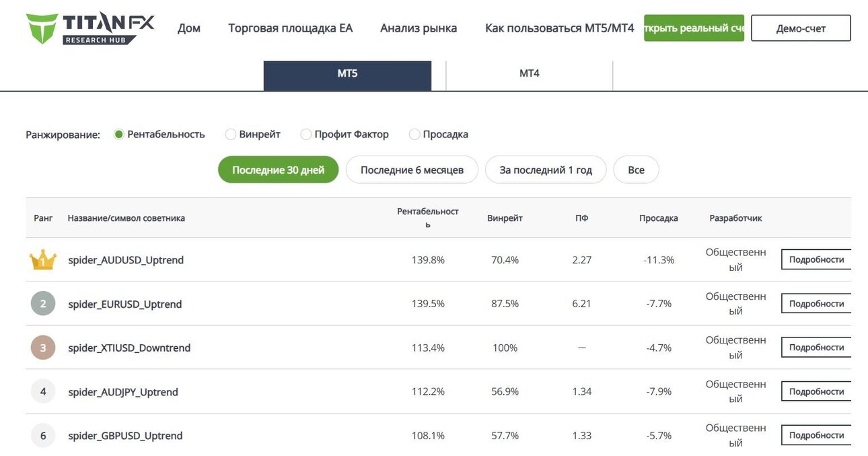
Task: Click the 57.7% winrate value
Action: pos(505,436)
